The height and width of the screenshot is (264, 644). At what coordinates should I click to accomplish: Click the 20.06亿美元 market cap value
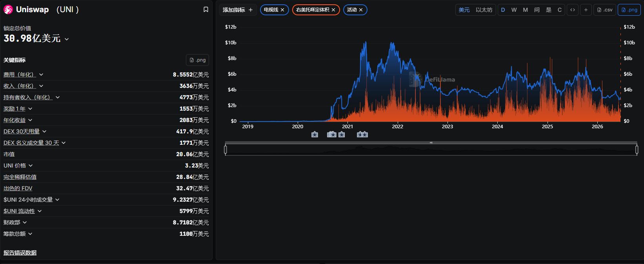[193, 154]
